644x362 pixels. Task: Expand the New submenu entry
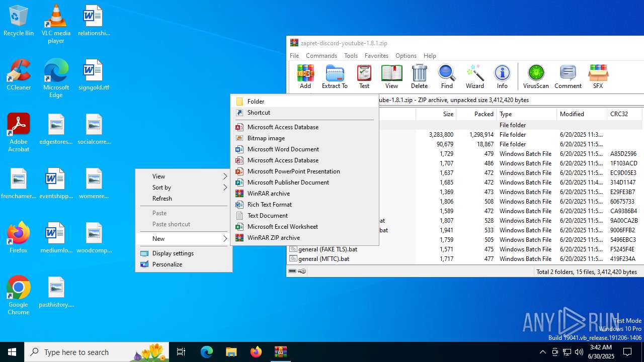(184, 238)
